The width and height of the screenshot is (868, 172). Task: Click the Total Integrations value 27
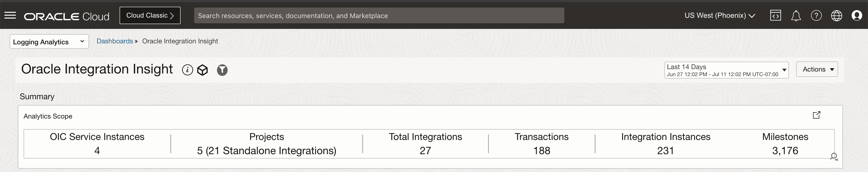[x=425, y=151]
